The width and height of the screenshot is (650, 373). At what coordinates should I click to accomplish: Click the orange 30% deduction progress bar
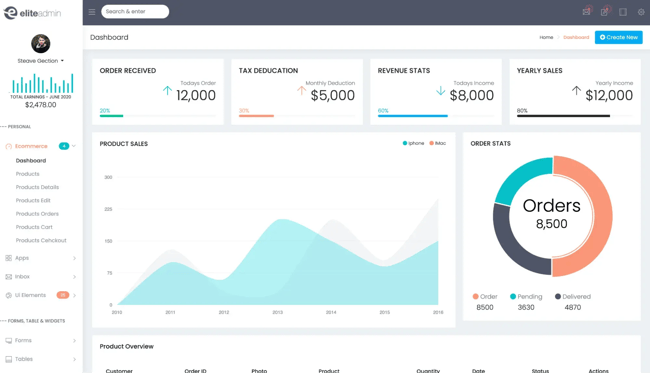coord(256,116)
